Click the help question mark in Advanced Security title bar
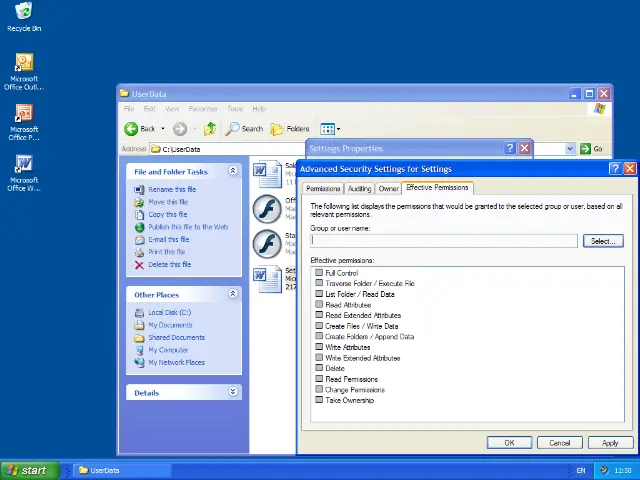This screenshot has height=480, width=640. click(x=615, y=169)
